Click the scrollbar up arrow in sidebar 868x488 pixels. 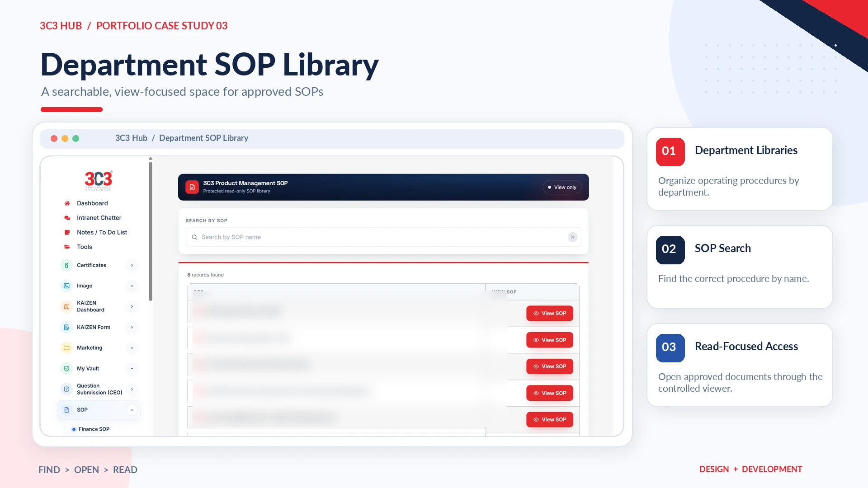(151, 159)
